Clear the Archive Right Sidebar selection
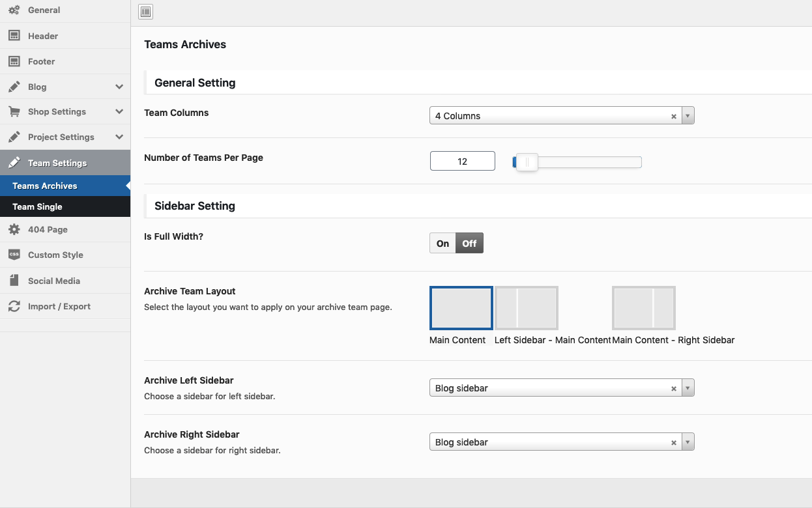The image size is (812, 508). tap(674, 443)
